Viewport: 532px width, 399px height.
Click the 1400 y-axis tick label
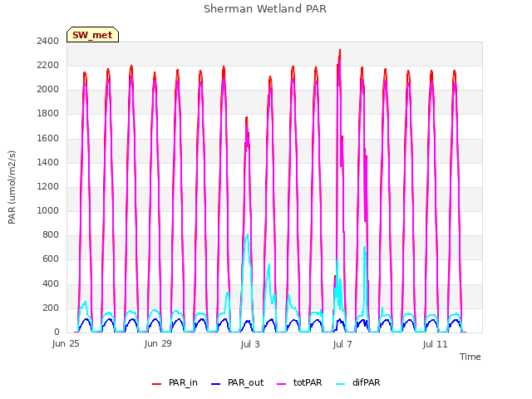(x=48, y=162)
